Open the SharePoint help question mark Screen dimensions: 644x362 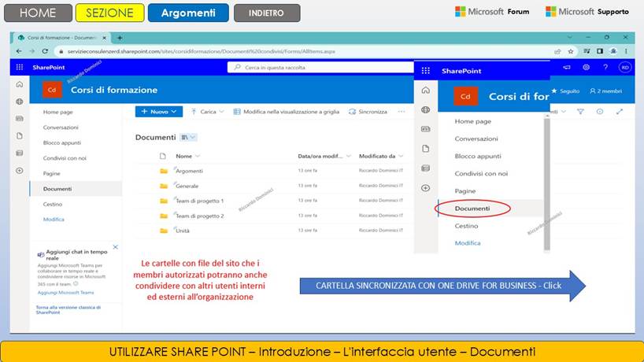605,67
